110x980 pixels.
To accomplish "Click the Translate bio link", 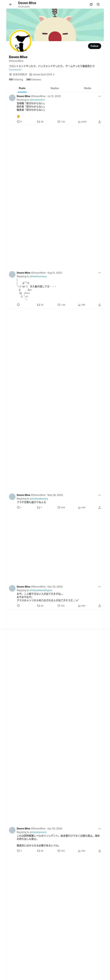I will [x=15, y=70].
